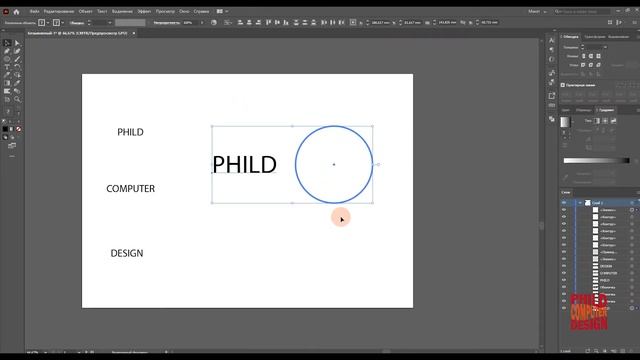Click horizontal align center icon in control bar
The image size is (640, 360).
click(x=249, y=22)
